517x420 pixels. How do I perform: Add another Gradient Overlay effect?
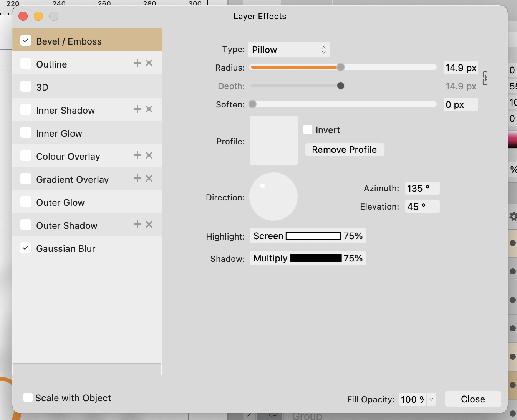(137, 178)
